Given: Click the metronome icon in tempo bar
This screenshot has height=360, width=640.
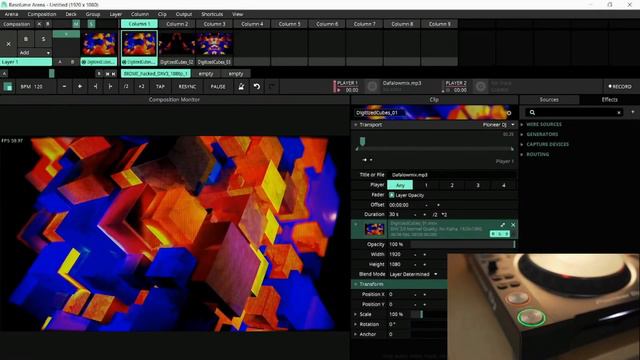Looking at the screenshot, I should point(241,87).
